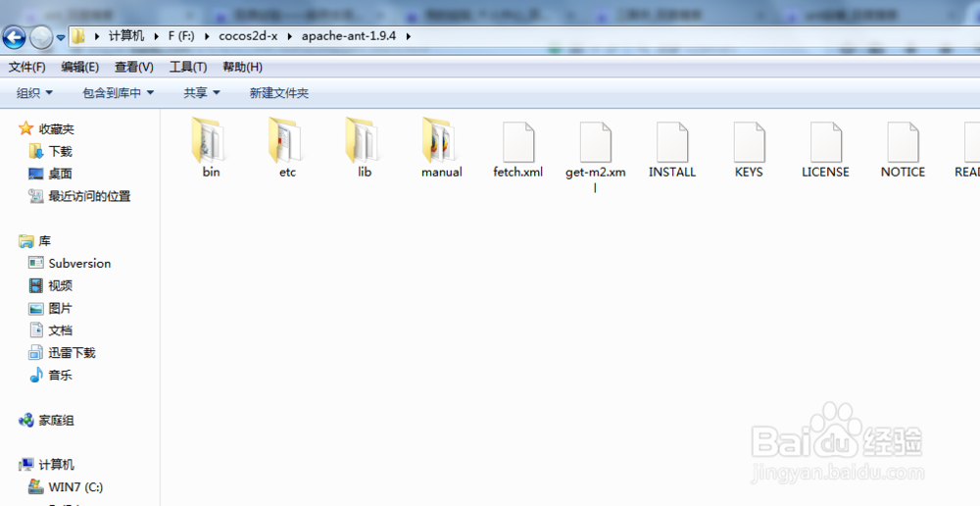
Task: Select the NOTICE file
Action: pyautogui.click(x=903, y=149)
